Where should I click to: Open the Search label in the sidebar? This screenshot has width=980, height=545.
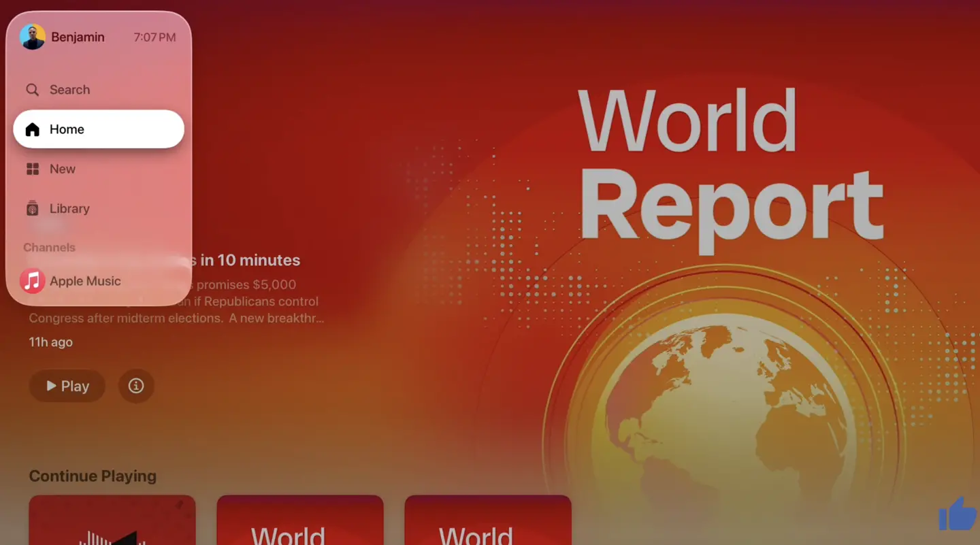click(x=69, y=90)
